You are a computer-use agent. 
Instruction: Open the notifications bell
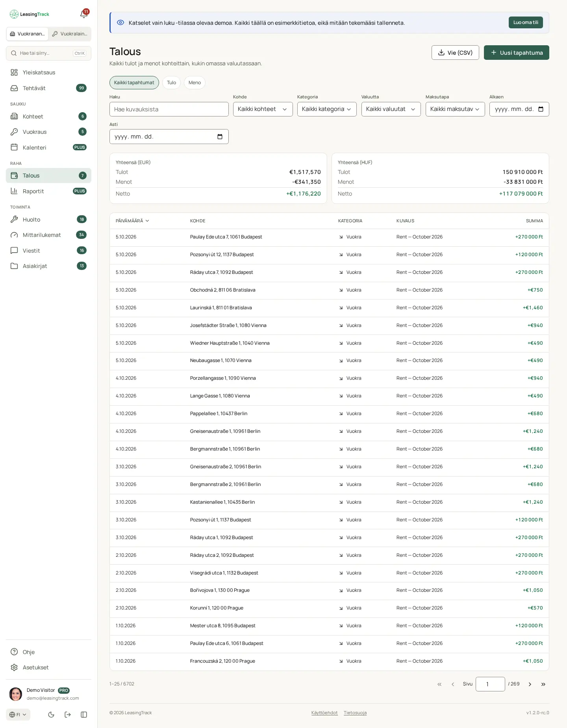pos(83,14)
